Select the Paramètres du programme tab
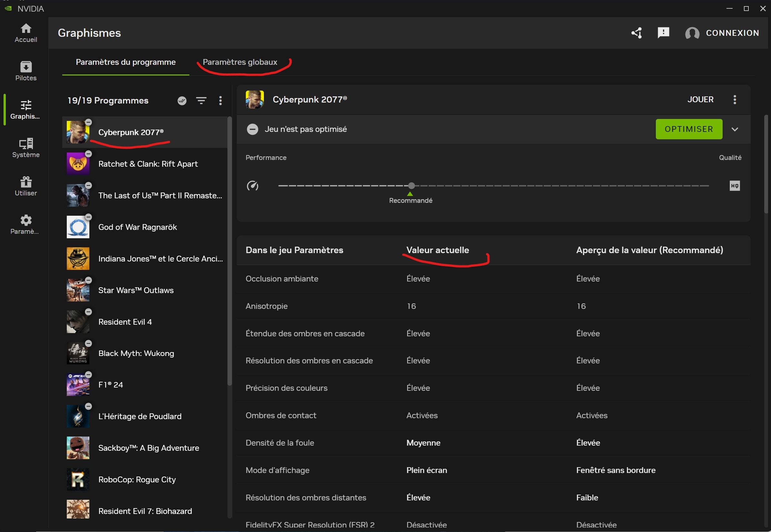The width and height of the screenshot is (771, 532). (x=125, y=62)
